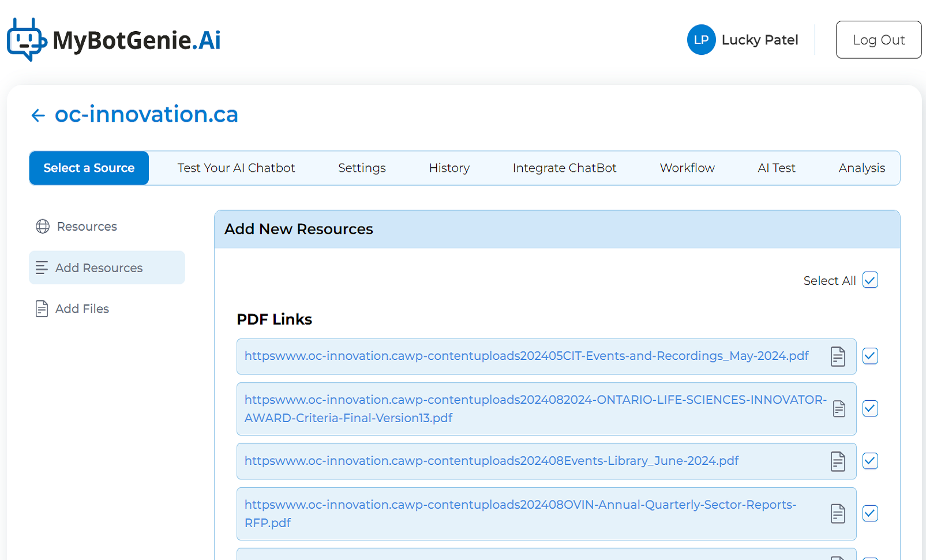Click the MyBotGenie.Ai robot logo

pos(26,40)
